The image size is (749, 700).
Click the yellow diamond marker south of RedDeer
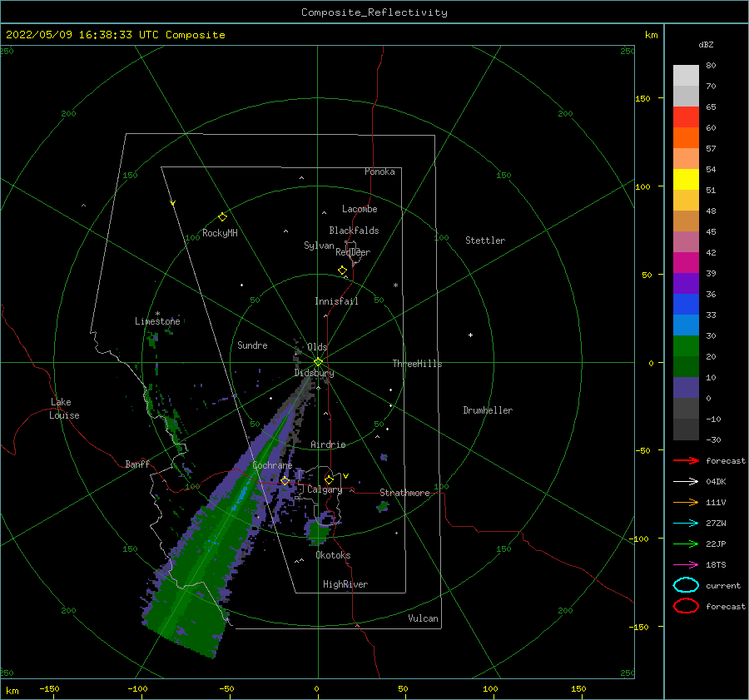pyautogui.click(x=342, y=271)
